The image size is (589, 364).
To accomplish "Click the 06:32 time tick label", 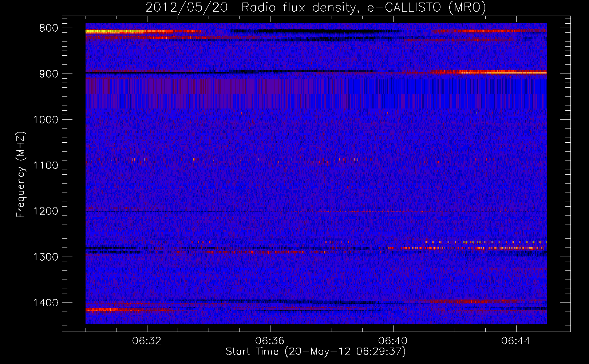I will coord(147,341).
